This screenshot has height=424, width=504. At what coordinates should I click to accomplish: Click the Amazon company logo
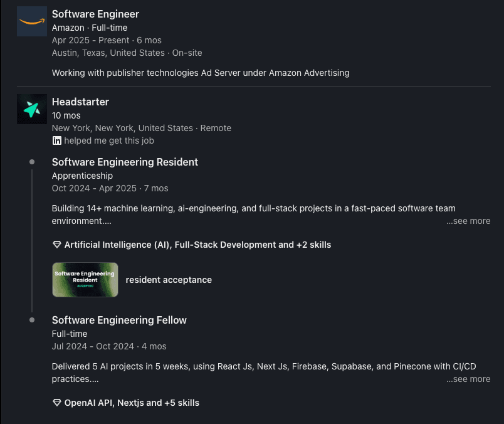(32, 21)
